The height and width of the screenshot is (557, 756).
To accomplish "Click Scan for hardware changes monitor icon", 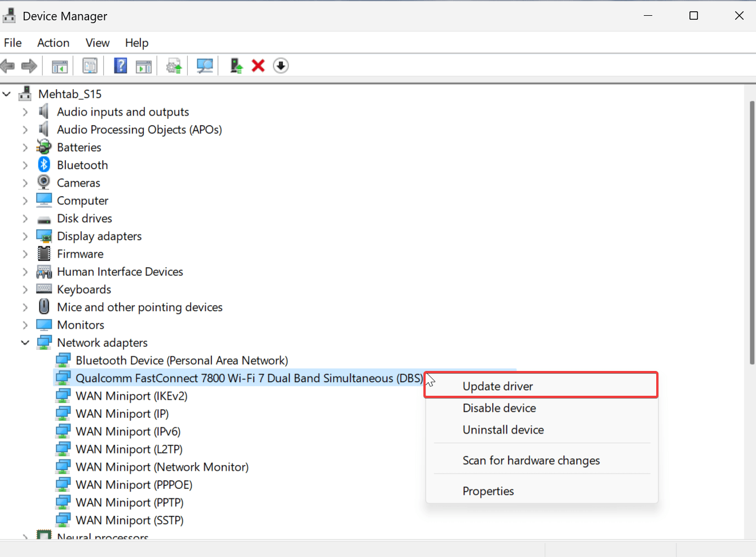I will click(x=205, y=66).
